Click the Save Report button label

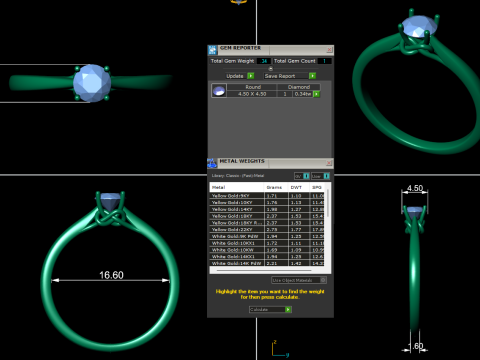pyautogui.click(x=280, y=76)
